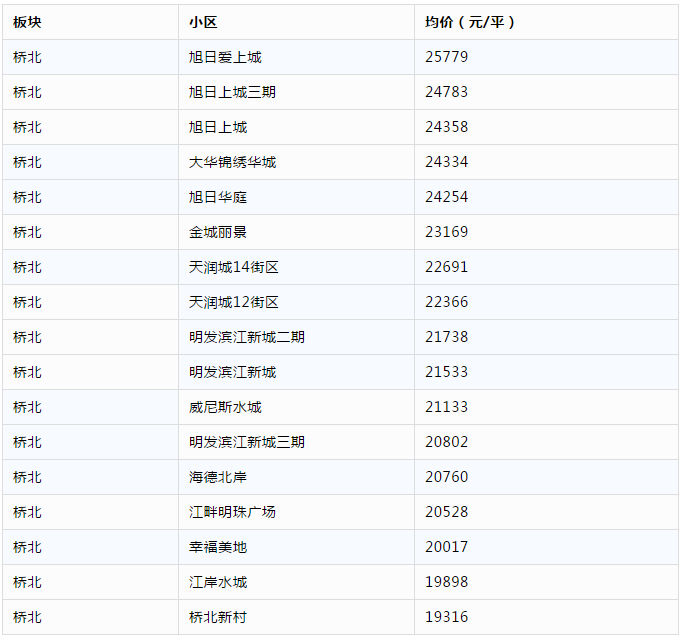
Task: Click 天润城12街区 in the table
Action: coord(233,302)
